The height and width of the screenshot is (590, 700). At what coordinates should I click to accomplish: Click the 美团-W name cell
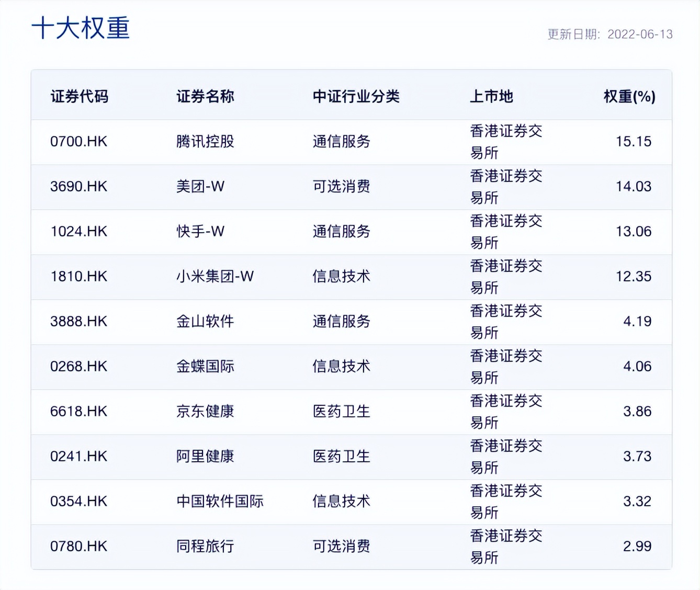[x=200, y=187]
